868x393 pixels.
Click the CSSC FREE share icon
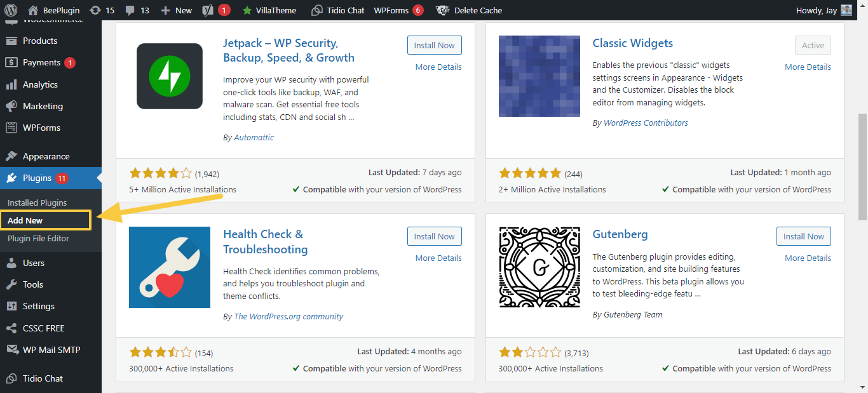(x=11, y=328)
